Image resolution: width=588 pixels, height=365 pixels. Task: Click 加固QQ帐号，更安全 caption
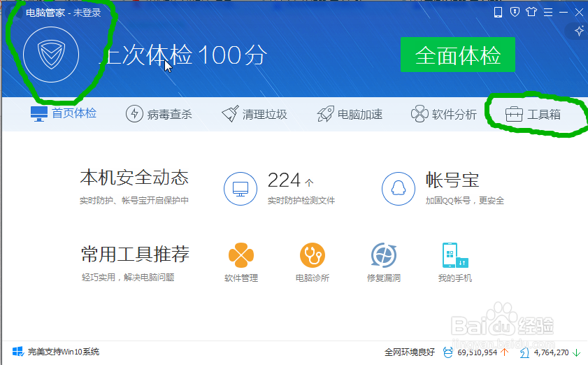(x=465, y=201)
